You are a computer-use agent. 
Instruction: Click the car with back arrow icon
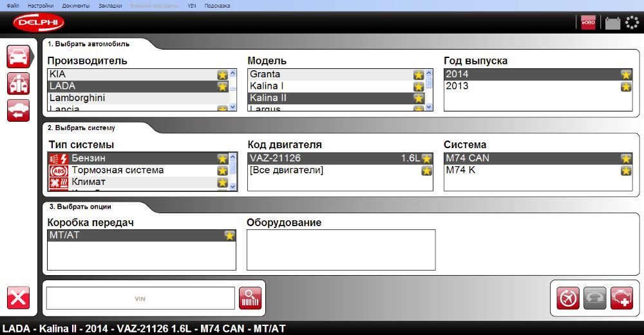pos(19,111)
